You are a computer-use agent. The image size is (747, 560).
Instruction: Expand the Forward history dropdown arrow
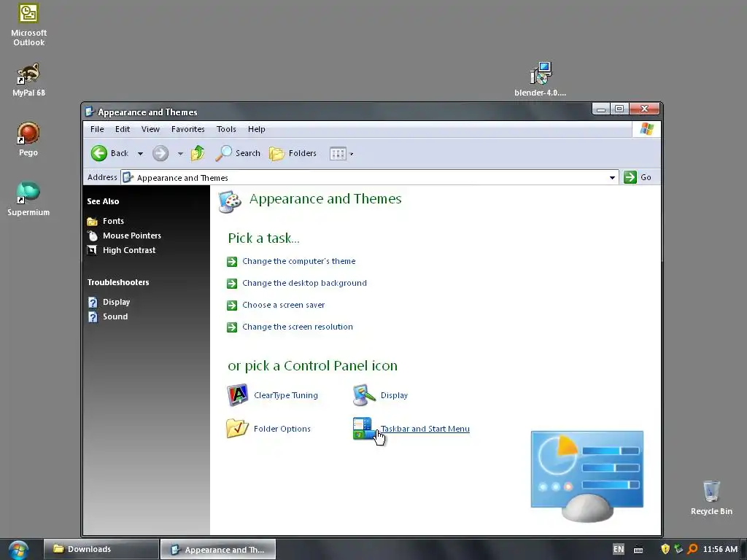coord(180,154)
